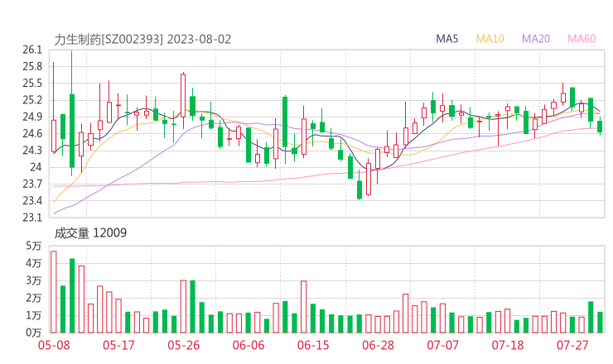Image resolution: width=613 pixels, height=364 pixels.
Task: Click the 07-18 date label
Action: [508, 345]
